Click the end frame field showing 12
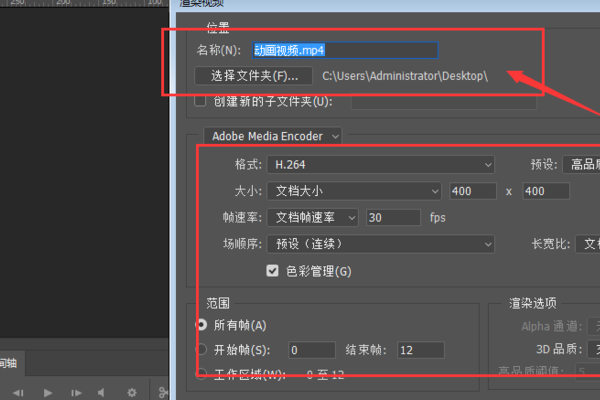Image resolution: width=600 pixels, height=400 pixels. 421,350
